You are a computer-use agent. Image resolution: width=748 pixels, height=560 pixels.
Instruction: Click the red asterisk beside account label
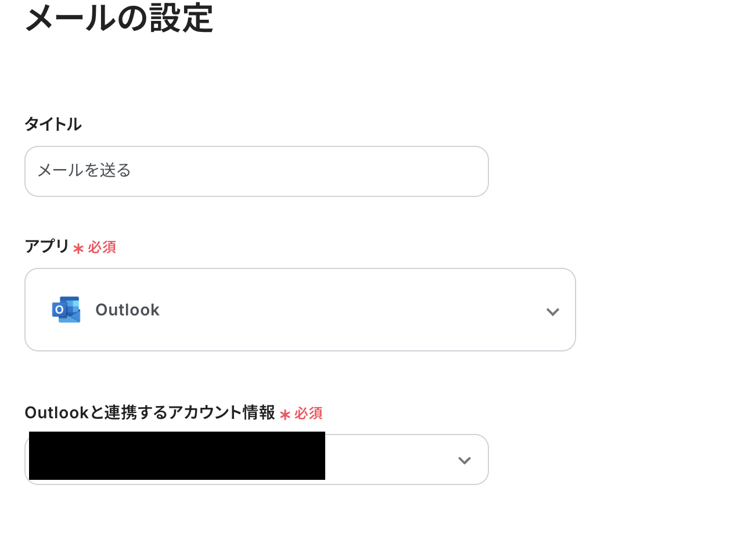coord(285,415)
